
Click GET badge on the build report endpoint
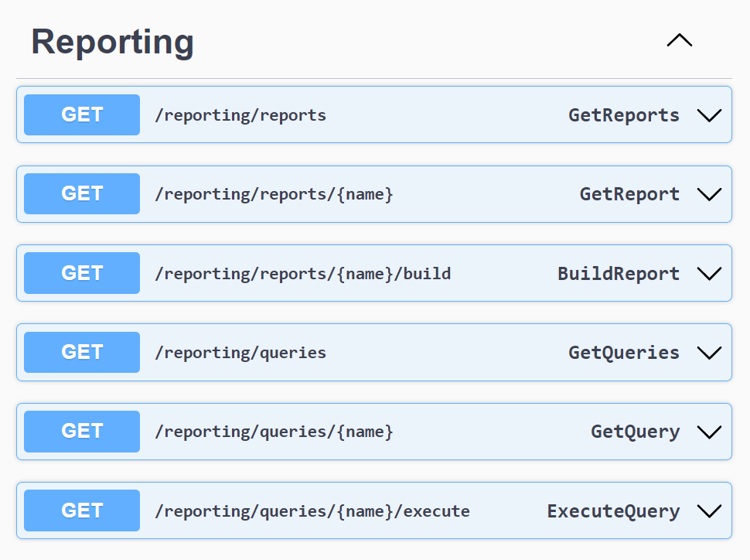tap(82, 274)
